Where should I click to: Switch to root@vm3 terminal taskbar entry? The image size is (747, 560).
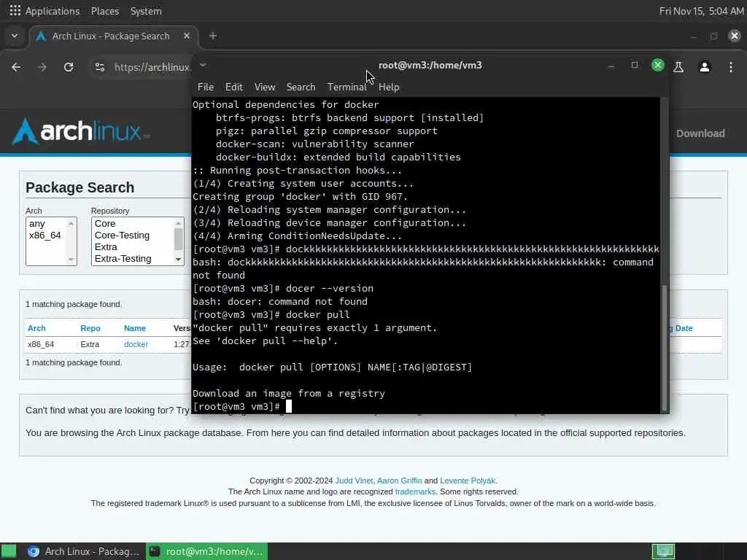206,551
